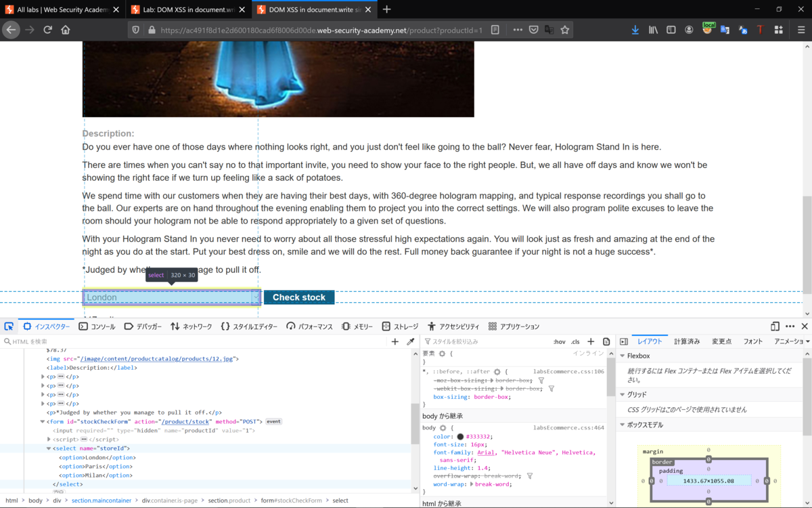Click the extension icon with 'local' badge
Image resolution: width=812 pixels, height=508 pixels.
708,28
